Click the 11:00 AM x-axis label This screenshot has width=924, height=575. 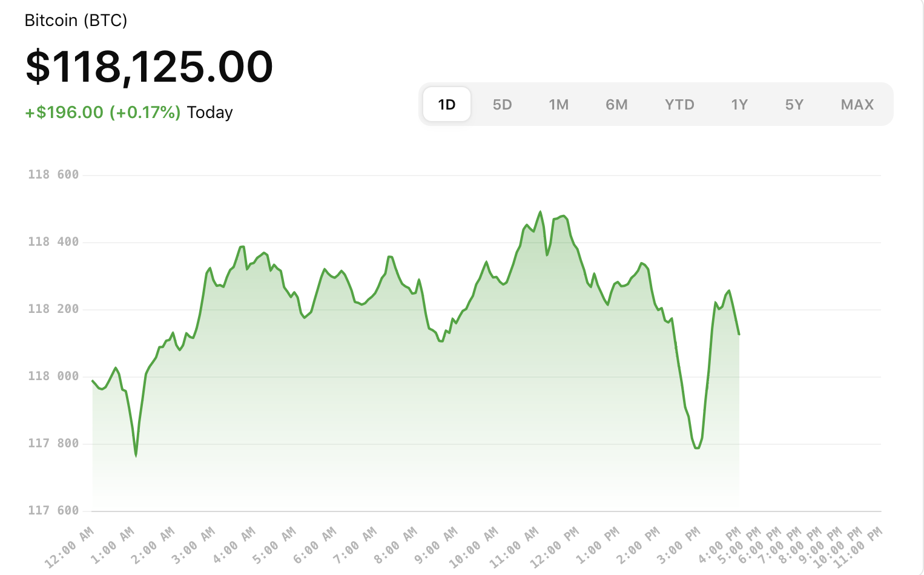click(x=514, y=547)
